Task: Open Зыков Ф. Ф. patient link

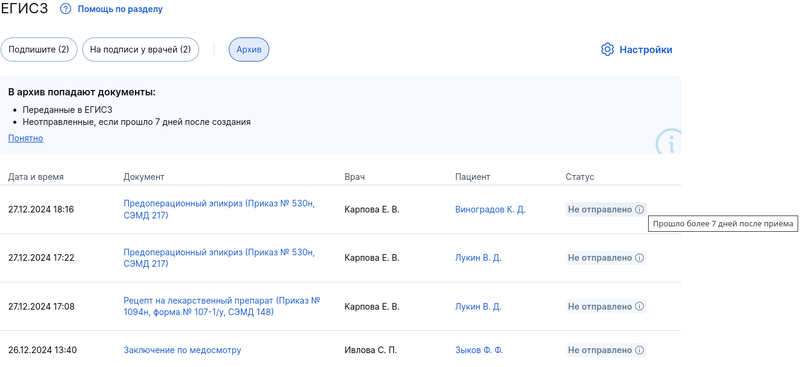Action: [x=479, y=350]
